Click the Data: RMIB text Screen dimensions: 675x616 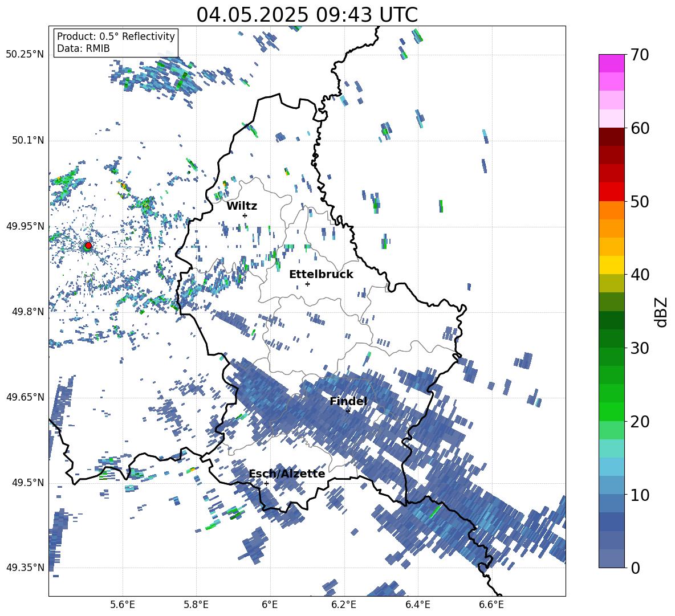[83, 48]
